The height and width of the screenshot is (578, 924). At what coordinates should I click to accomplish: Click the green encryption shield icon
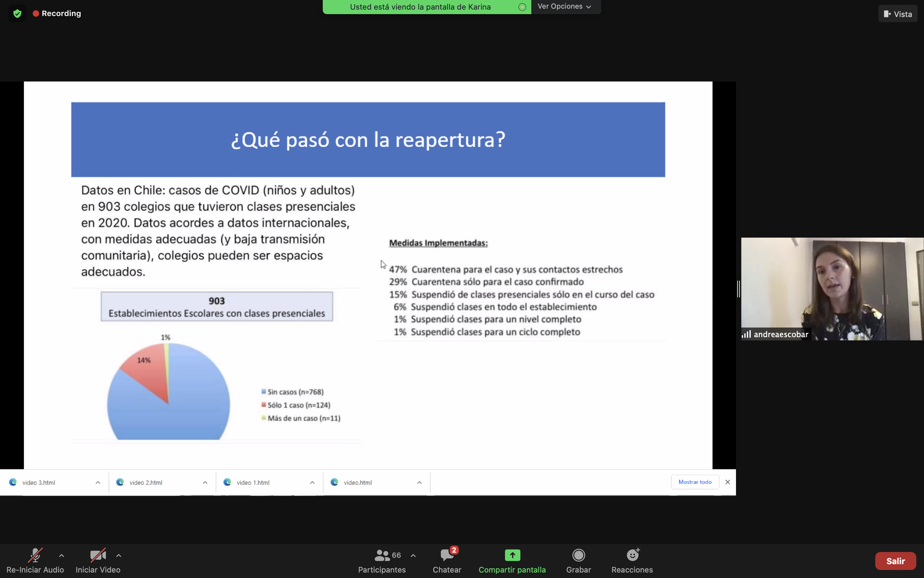pos(17,14)
